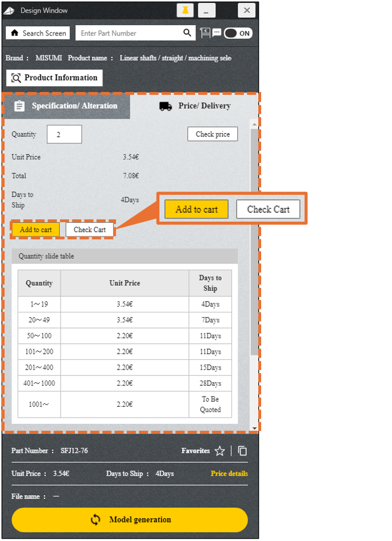This screenshot has width=392, height=541.
Task: Open the Price details link
Action: tap(229, 474)
